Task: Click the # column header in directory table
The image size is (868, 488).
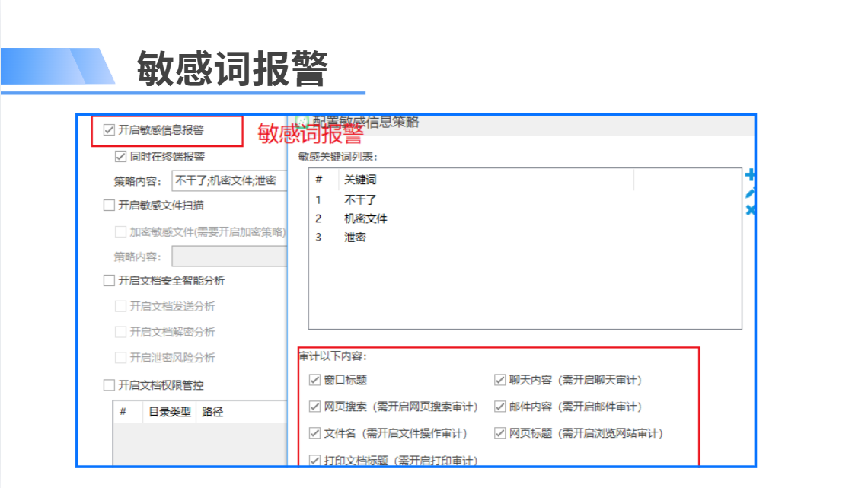Action: click(123, 412)
